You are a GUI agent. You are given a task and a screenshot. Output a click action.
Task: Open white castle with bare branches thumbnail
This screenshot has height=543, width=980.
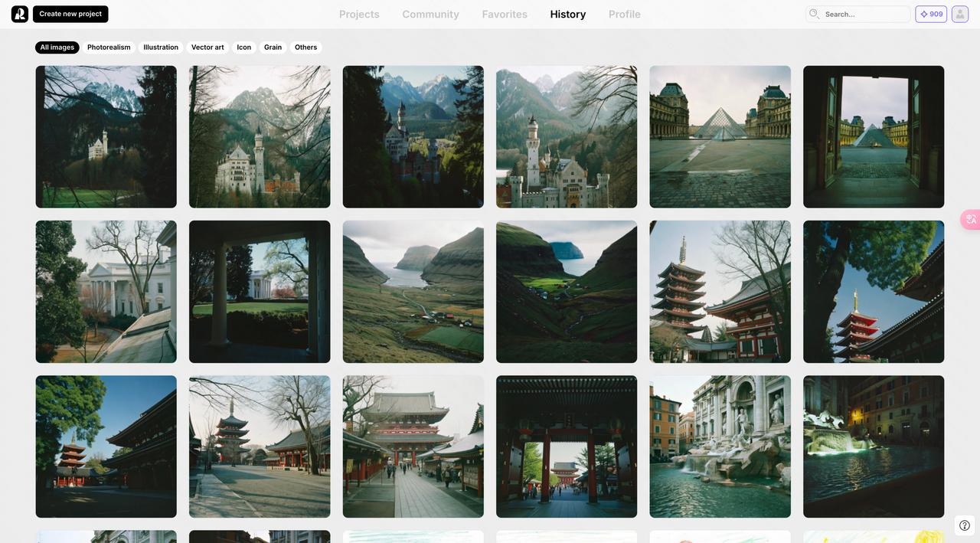260,136
